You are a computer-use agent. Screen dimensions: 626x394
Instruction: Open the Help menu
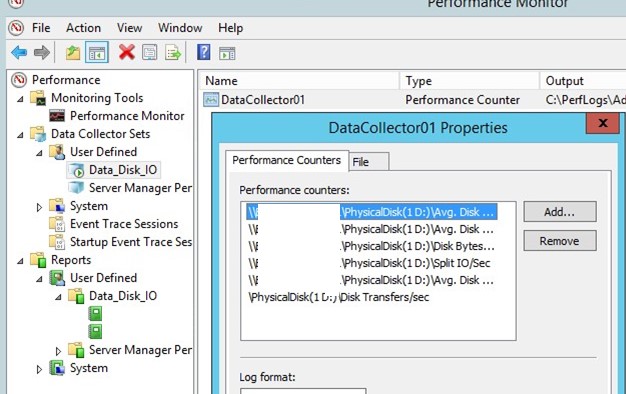(x=230, y=28)
